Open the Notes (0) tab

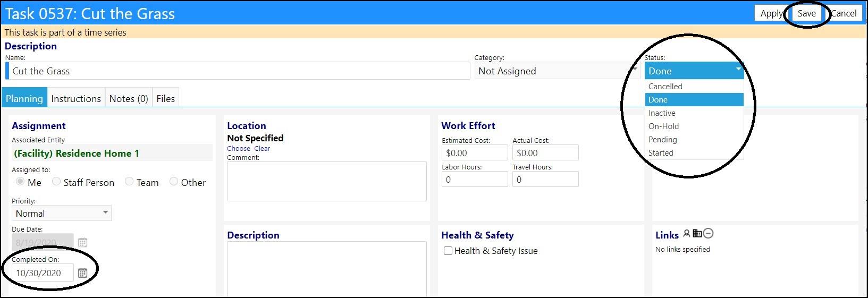129,98
